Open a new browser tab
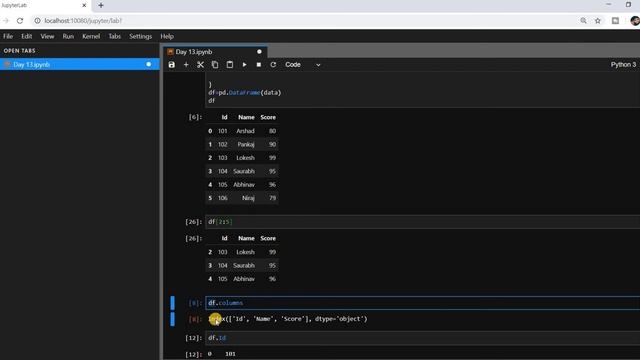The width and height of the screenshot is (640, 360). click(x=101, y=5)
